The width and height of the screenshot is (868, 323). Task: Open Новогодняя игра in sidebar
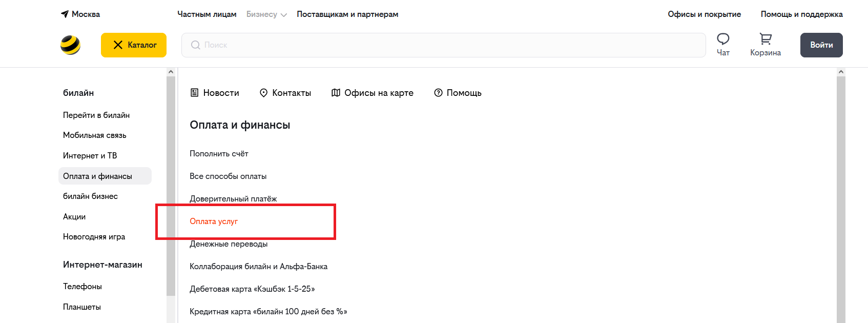click(x=94, y=237)
